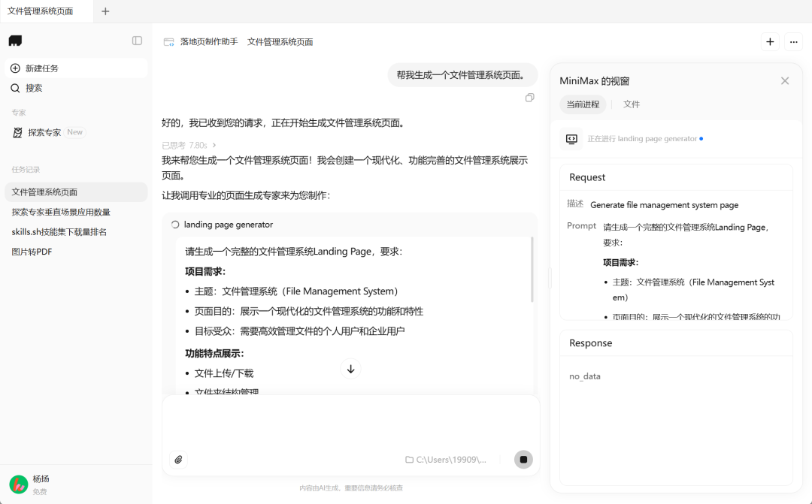The image size is (812, 504).
Task: Click the "+" new conversation icon
Action: click(769, 41)
